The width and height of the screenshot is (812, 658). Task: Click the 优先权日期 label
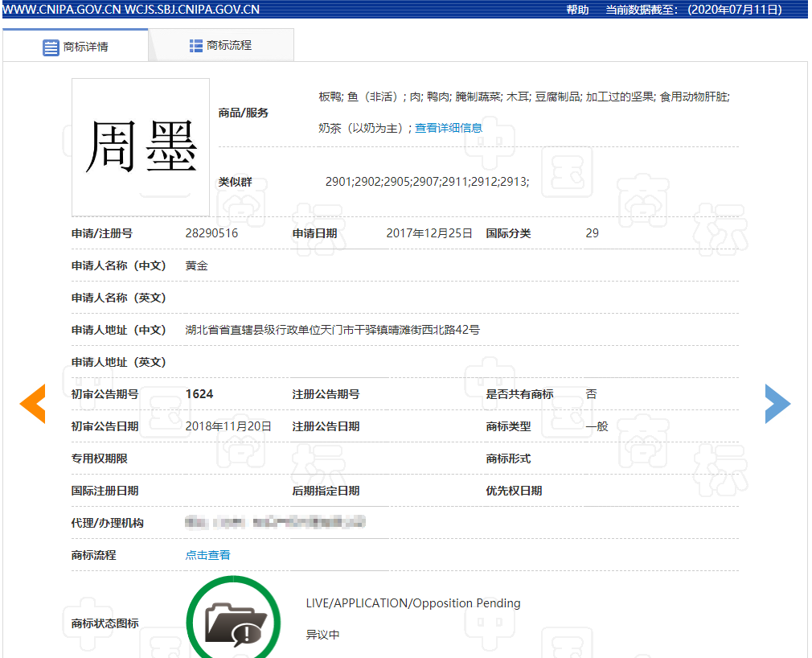click(x=514, y=491)
